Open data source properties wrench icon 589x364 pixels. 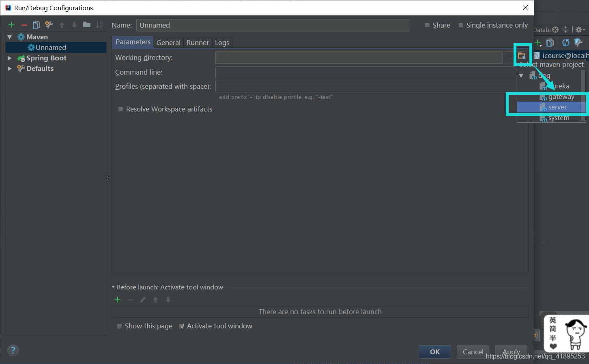578,43
